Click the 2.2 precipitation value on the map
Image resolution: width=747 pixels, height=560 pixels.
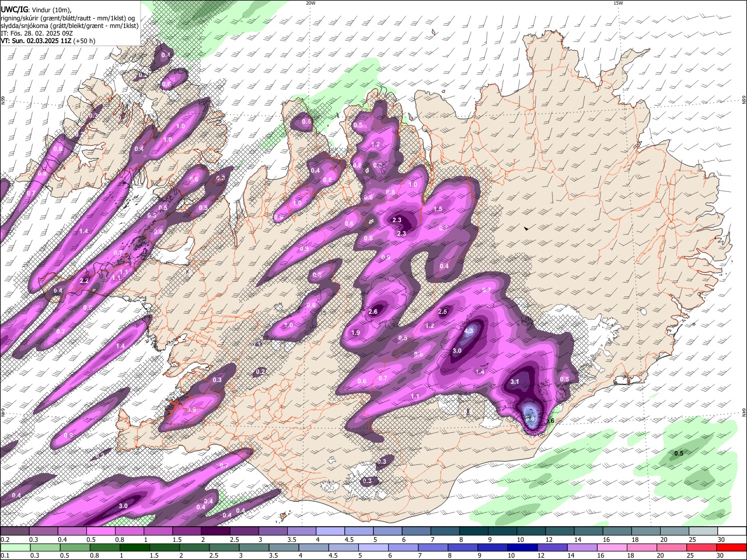84,281
